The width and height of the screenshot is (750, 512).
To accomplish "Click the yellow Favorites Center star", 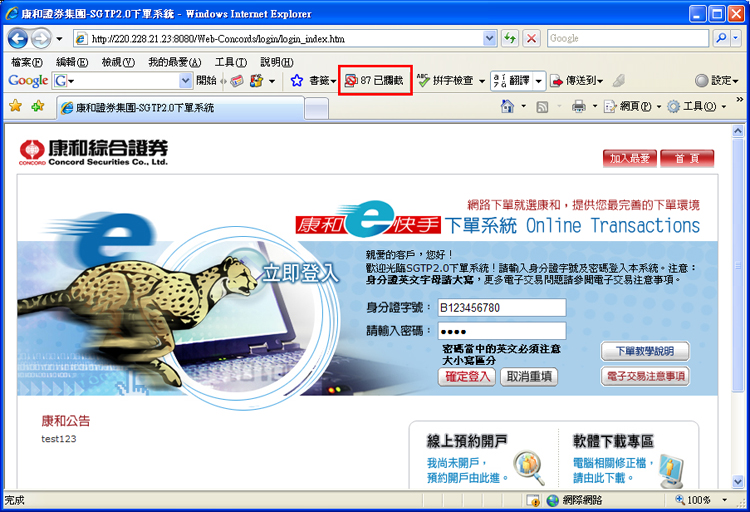I will pos(16,106).
